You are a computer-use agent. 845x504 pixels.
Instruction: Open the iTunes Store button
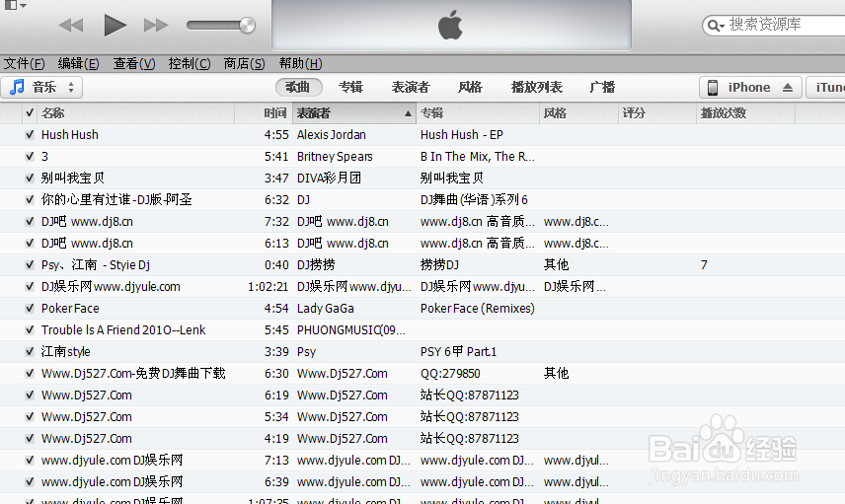pyautogui.click(x=825, y=87)
